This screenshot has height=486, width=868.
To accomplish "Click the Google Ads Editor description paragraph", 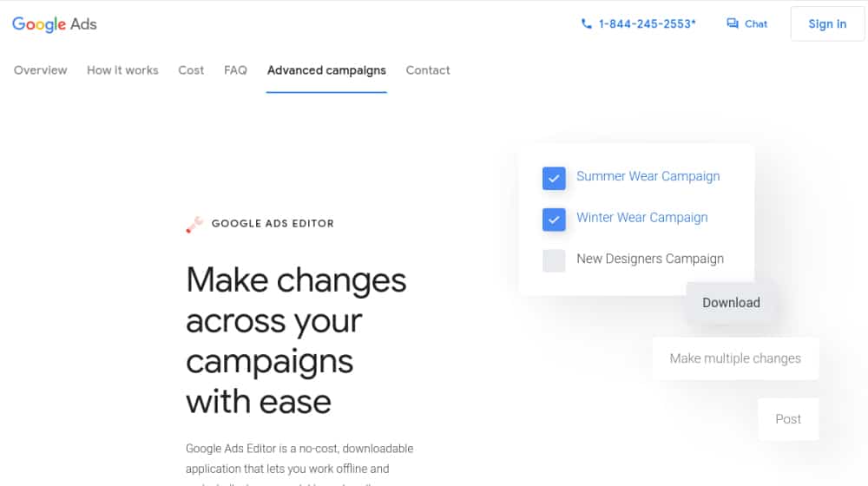I will pos(299,463).
